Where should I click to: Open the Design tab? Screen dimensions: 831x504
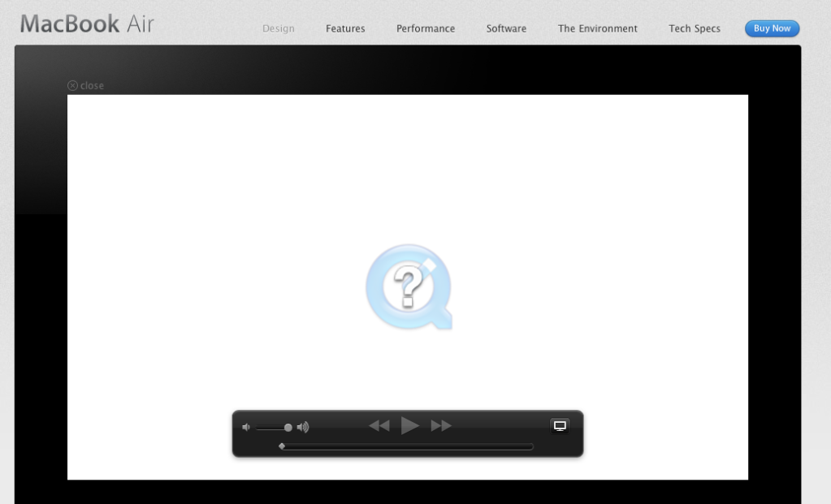coord(279,28)
